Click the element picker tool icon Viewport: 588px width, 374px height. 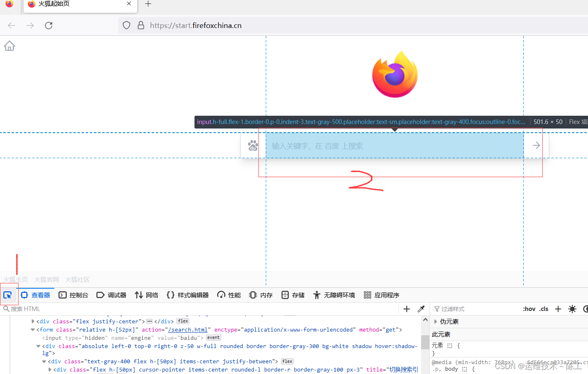7,295
